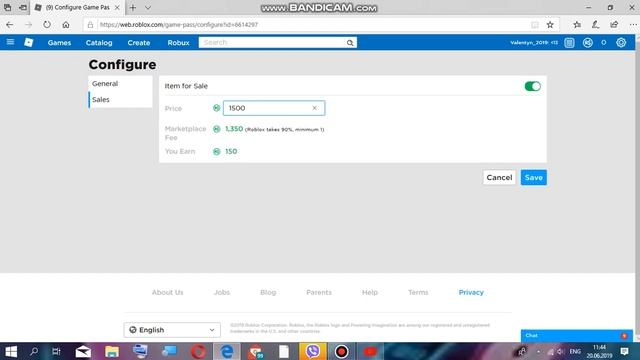Expand the English language dropdown
This screenshot has width=640, height=360.
coord(172,330)
